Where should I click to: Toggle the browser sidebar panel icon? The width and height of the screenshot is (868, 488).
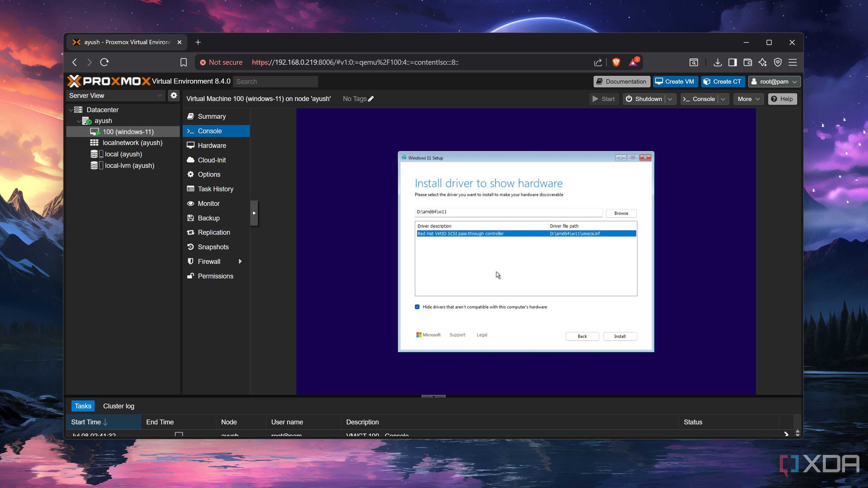click(732, 62)
